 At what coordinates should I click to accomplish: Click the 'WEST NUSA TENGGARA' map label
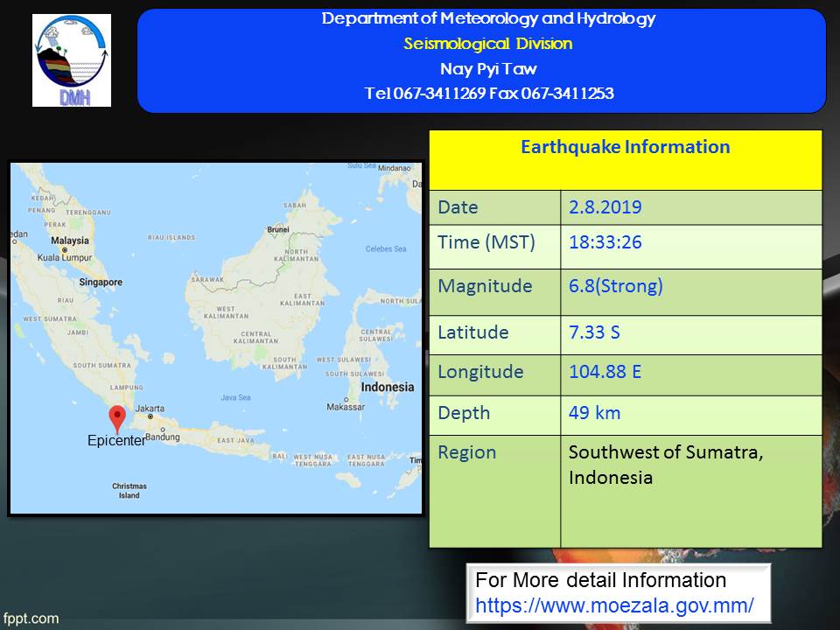click(x=313, y=461)
